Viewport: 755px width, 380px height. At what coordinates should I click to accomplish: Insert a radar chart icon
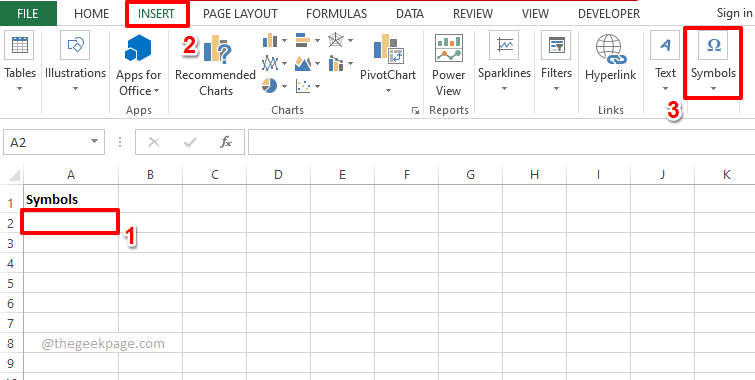[336, 40]
